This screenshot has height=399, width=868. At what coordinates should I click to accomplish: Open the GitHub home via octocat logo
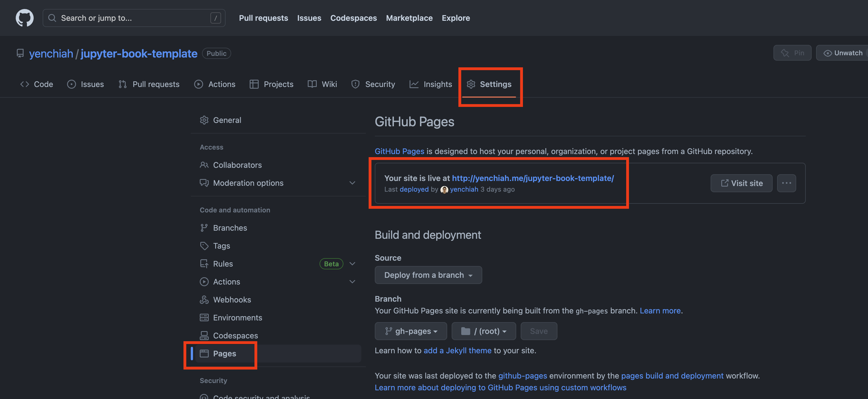pyautogui.click(x=25, y=17)
